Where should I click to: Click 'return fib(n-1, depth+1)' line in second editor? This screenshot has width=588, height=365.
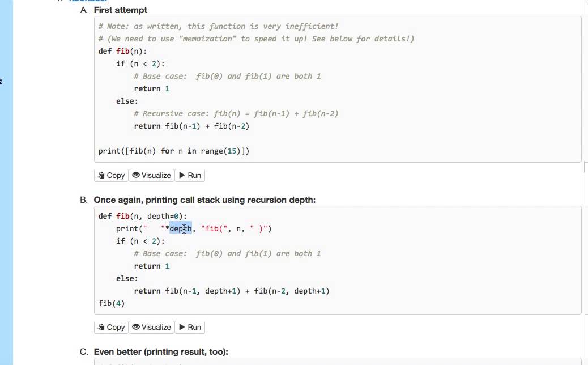(x=231, y=291)
